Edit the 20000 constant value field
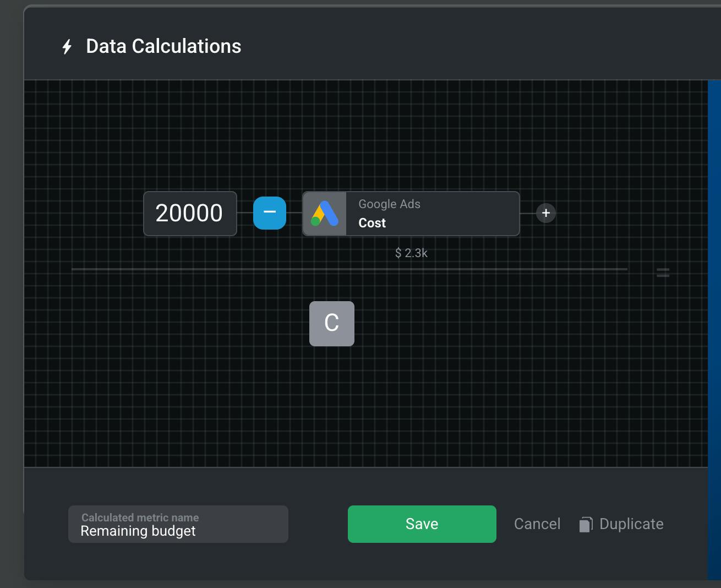Viewport: 721px width, 588px height. [190, 214]
